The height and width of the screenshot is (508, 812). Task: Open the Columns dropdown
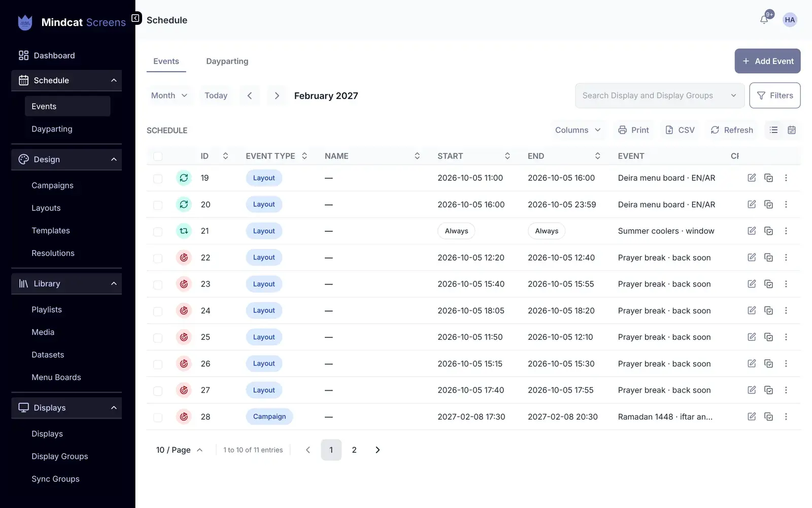coord(578,130)
